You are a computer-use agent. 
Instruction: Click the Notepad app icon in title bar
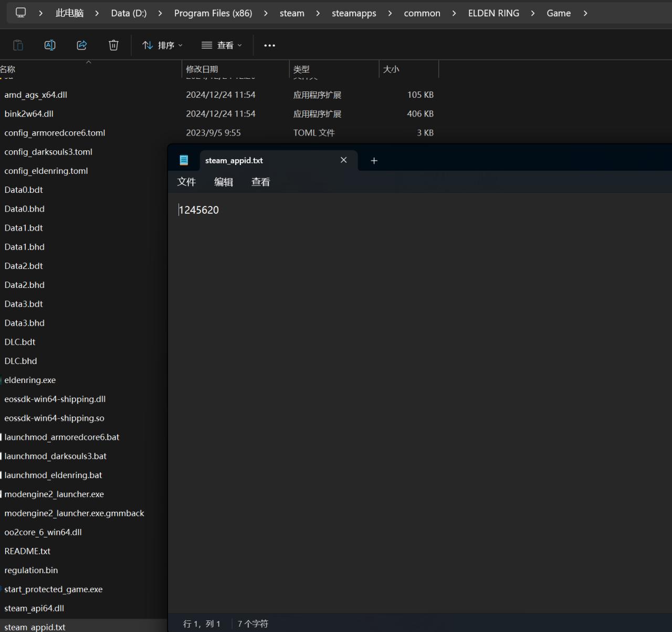(x=184, y=160)
